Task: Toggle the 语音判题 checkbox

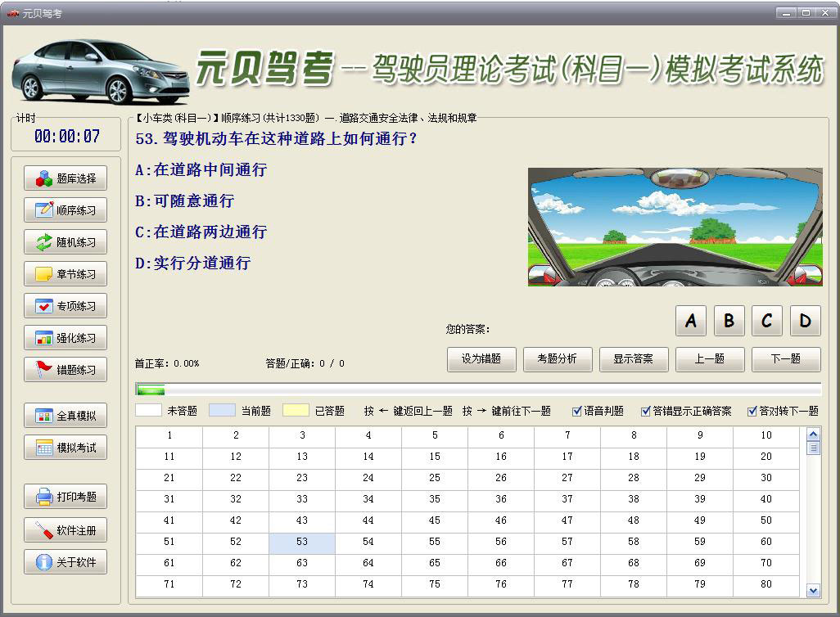Action: (577, 411)
